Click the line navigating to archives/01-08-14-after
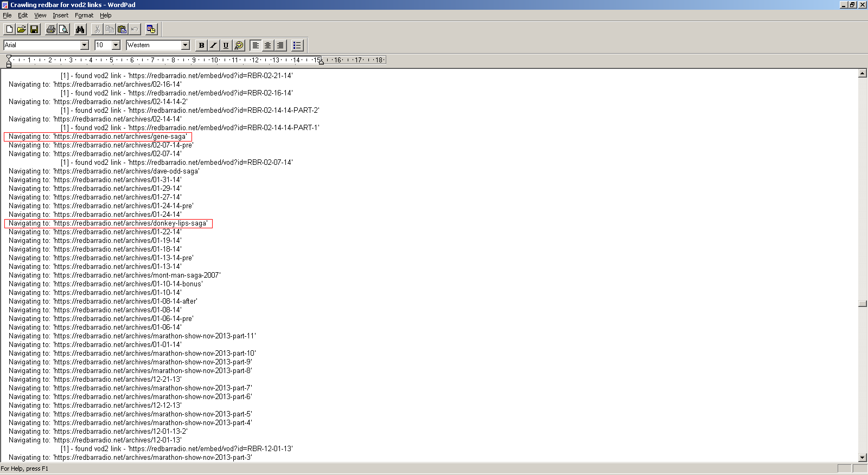Screen dimensions: 868x475 (103, 301)
